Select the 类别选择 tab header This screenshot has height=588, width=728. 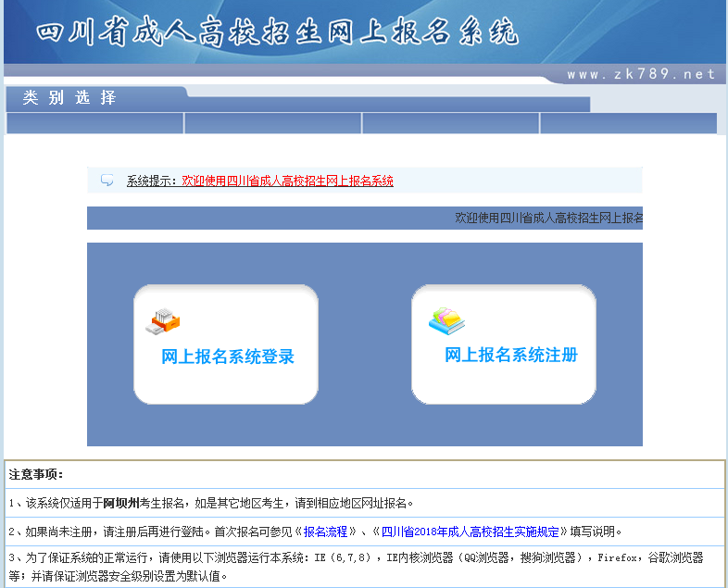pos(69,97)
